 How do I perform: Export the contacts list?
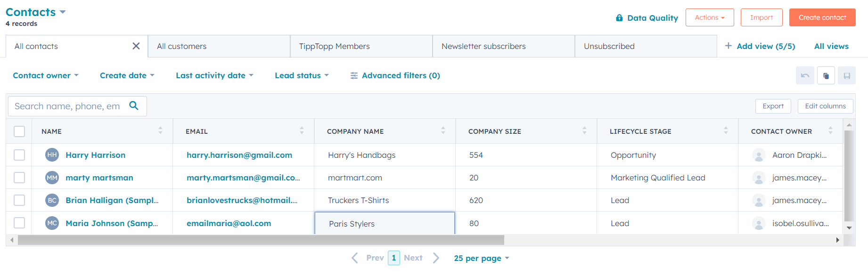pos(773,106)
